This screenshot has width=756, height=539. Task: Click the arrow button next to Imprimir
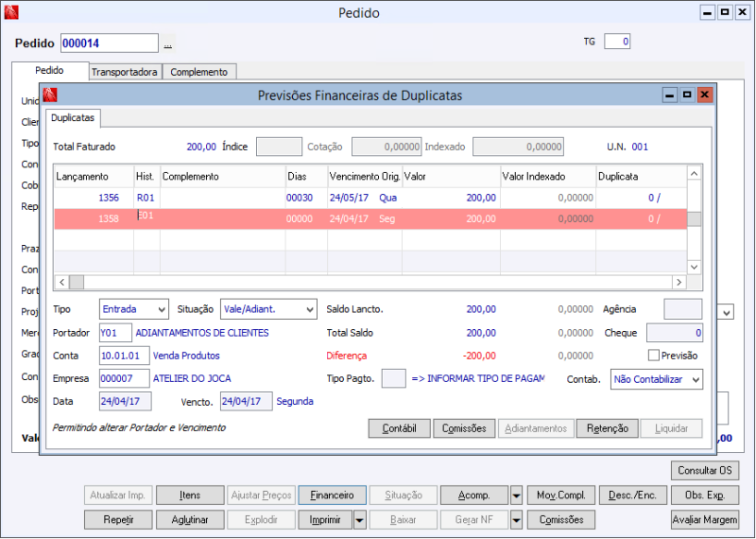pyautogui.click(x=359, y=519)
